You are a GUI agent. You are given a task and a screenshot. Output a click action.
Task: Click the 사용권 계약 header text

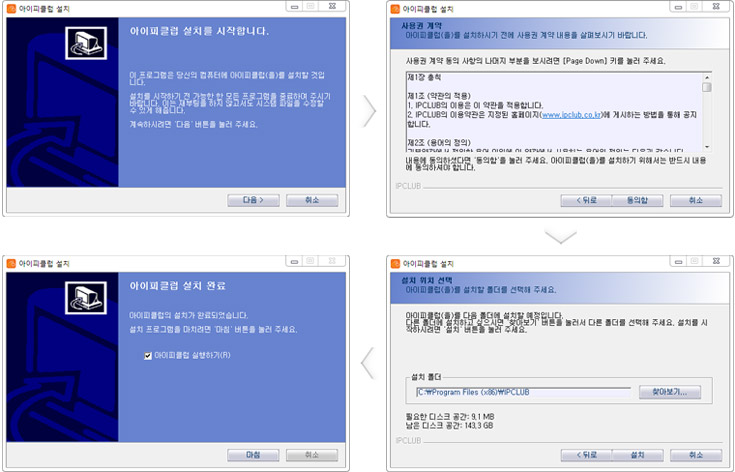tap(421, 26)
